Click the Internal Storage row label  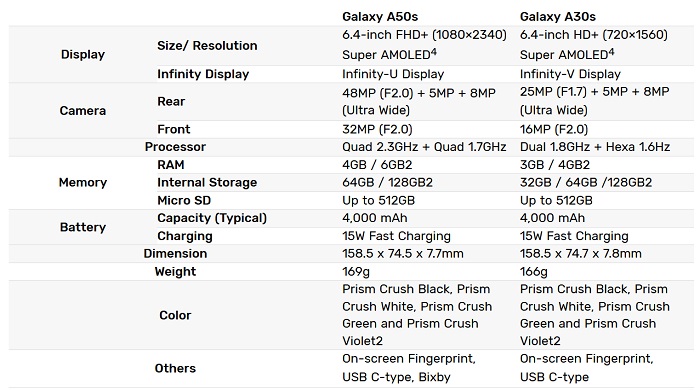pos(207,183)
